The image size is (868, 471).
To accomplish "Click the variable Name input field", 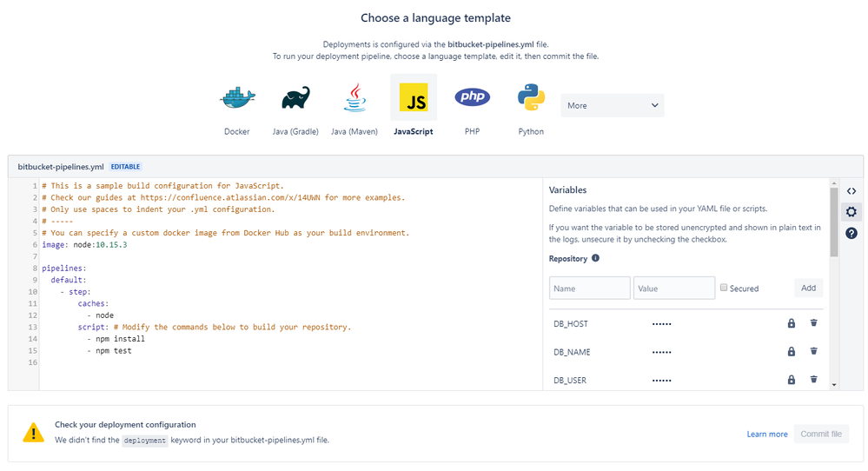I will coord(590,288).
